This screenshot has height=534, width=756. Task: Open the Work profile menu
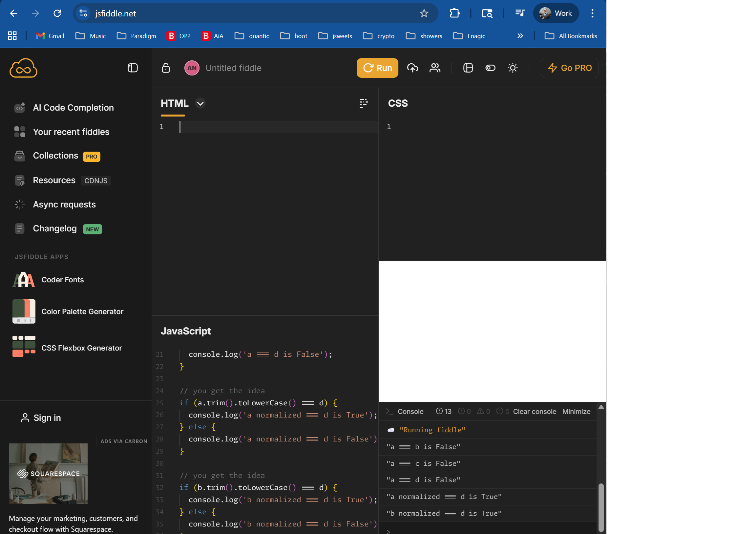(556, 13)
